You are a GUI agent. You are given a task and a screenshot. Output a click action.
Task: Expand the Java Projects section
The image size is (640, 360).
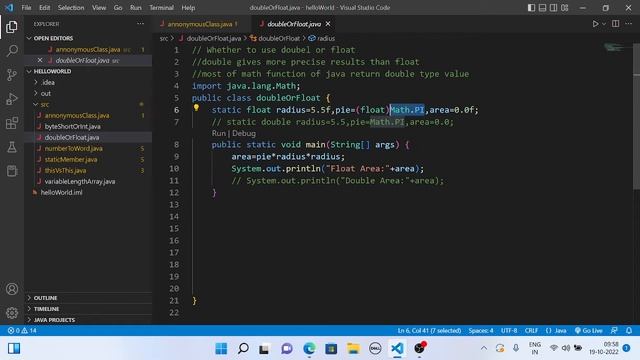click(x=54, y=320)
